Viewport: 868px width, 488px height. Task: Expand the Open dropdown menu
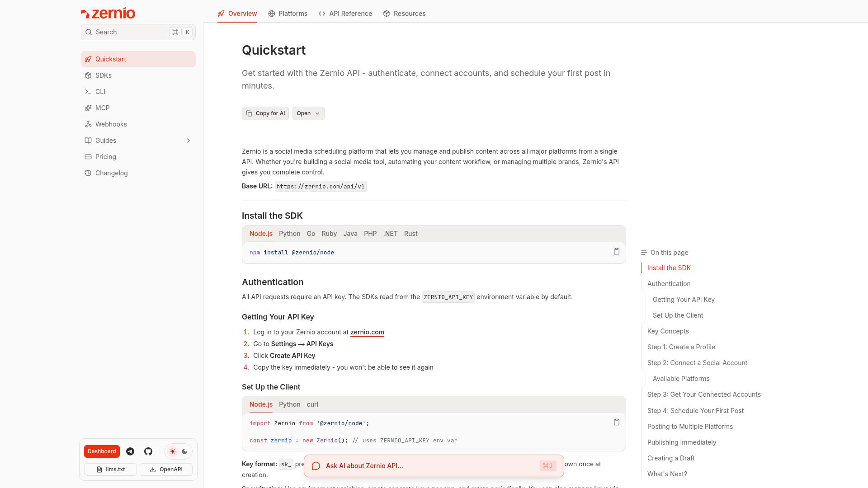(308, 113)
